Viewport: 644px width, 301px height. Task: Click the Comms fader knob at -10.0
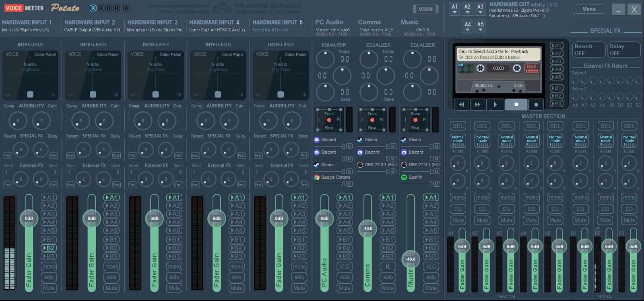[x=367, y=228]
